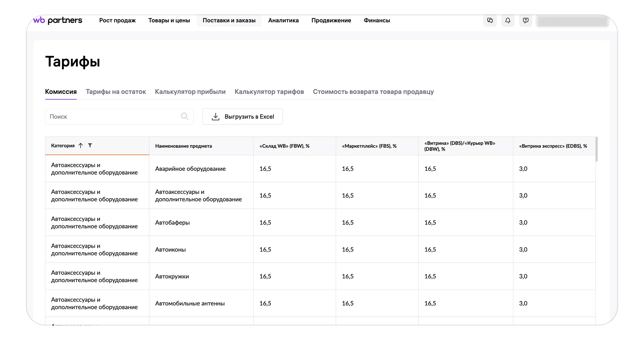
Task: Click the search magnifier icon
Action: coord(184,116)
